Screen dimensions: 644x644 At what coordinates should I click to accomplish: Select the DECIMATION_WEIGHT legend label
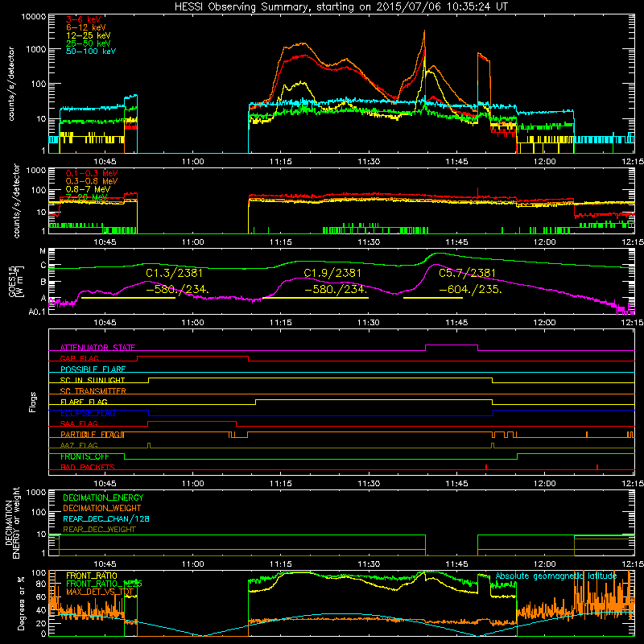coord(102,509)
